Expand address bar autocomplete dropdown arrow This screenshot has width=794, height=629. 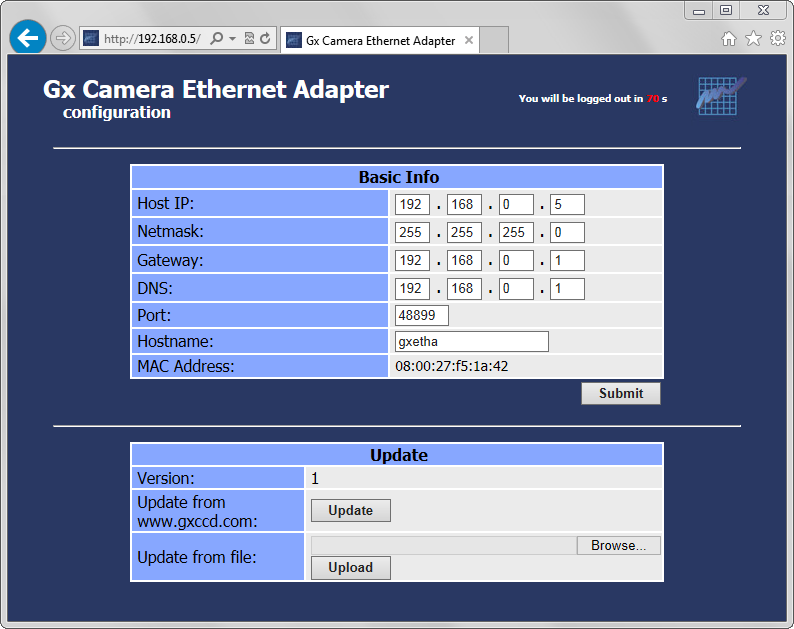[232, 39]
